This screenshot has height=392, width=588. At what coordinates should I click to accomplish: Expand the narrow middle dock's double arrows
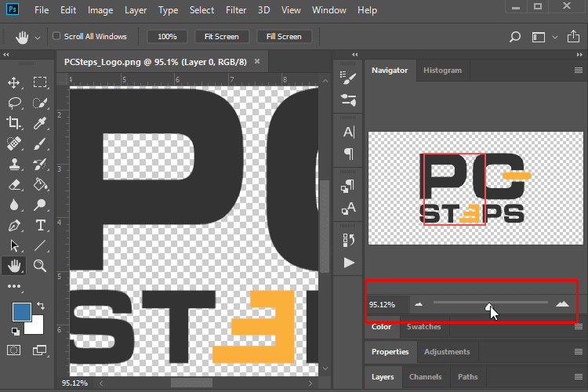(x=354, y=54)
